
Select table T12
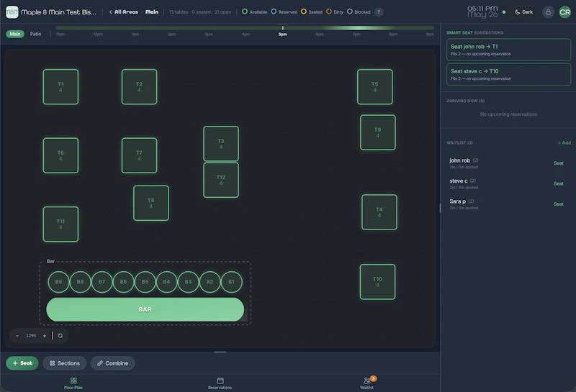tap(221, 180)
